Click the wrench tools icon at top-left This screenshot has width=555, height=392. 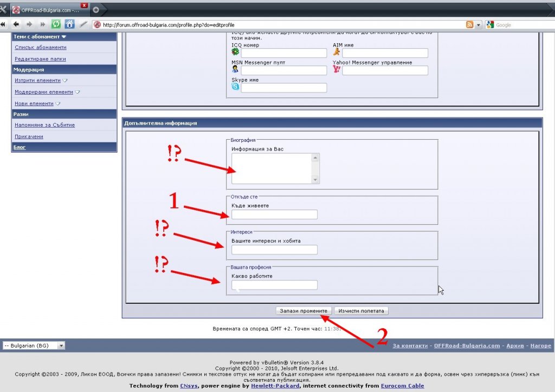click(x=4, y=10)
